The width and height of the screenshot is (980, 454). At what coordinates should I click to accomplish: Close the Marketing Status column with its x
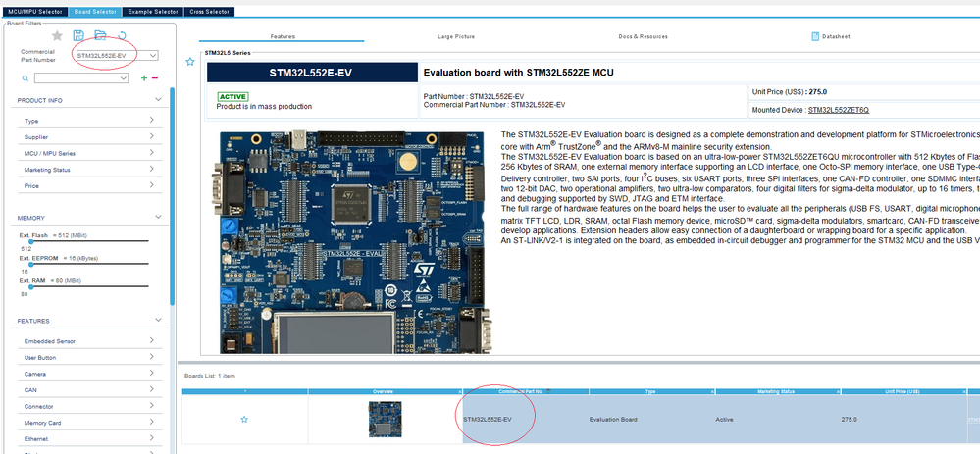(x=838, y=391)
